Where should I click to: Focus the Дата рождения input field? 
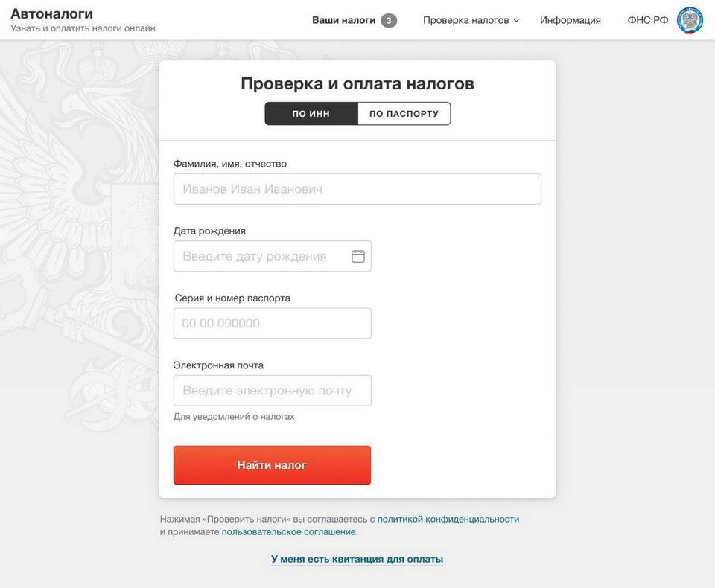pos(273,256)
